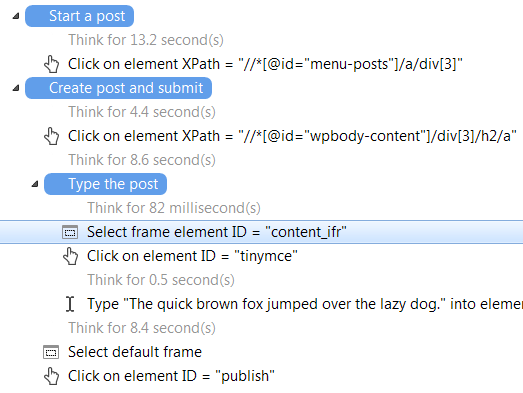Select Think for 13.2 second(s) step
523x393 pixels.
coord(146,40)
